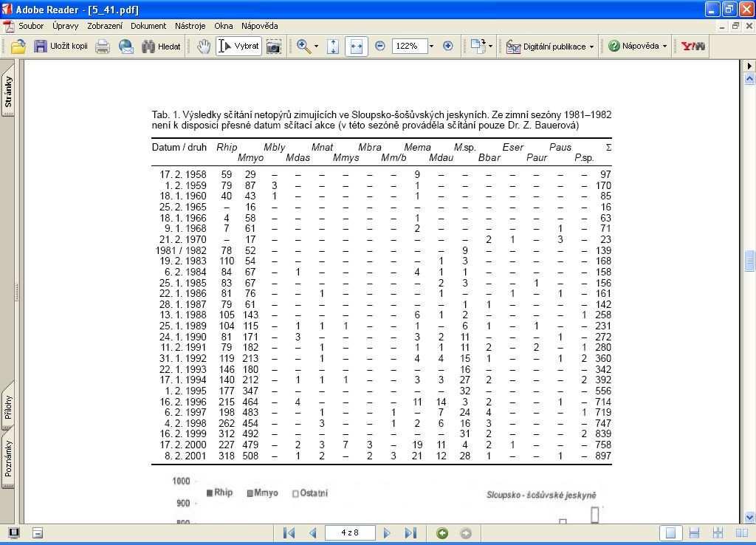Select the Snapshot camera tool

coord(274,47)
